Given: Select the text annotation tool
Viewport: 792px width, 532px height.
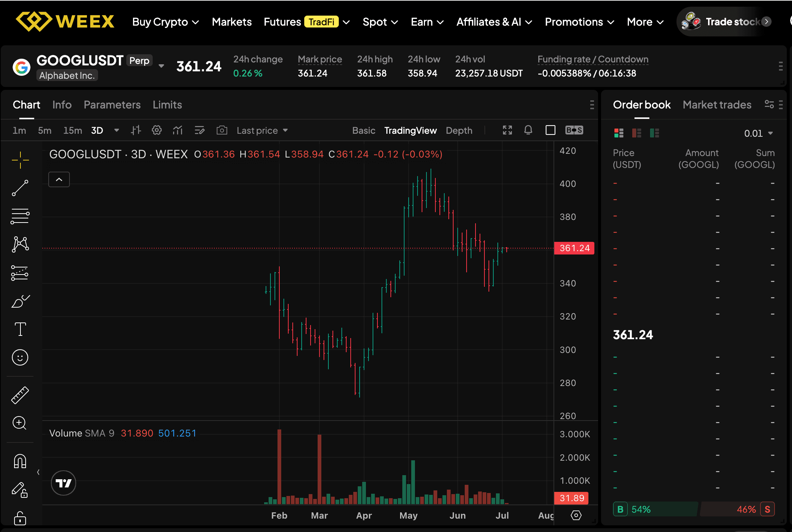Looking at the screenshot, I should (x=20, y=329).
